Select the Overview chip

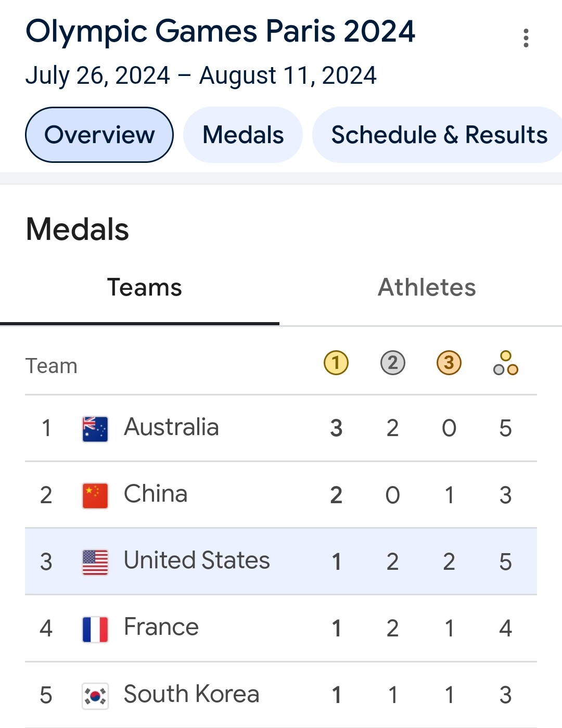99,135
